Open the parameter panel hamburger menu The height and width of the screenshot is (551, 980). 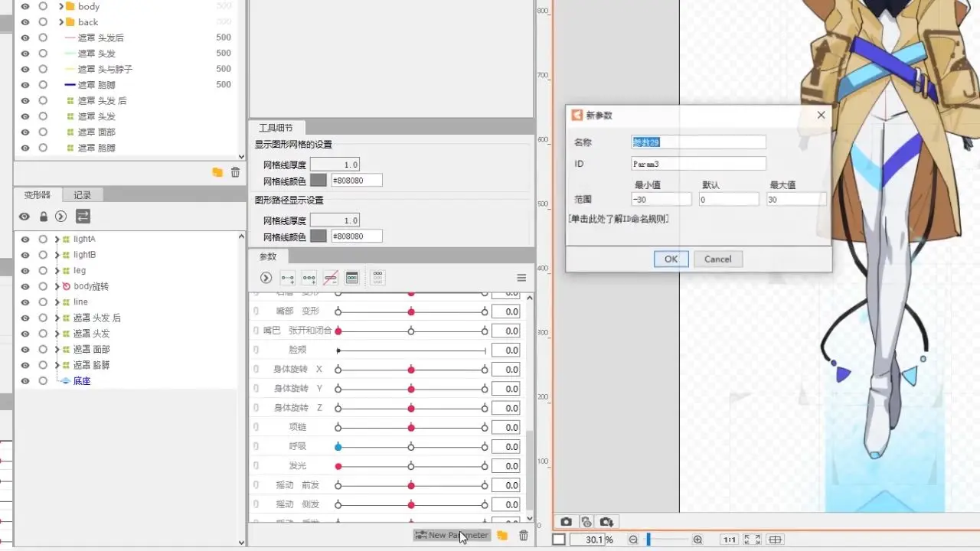click(521, 278)
